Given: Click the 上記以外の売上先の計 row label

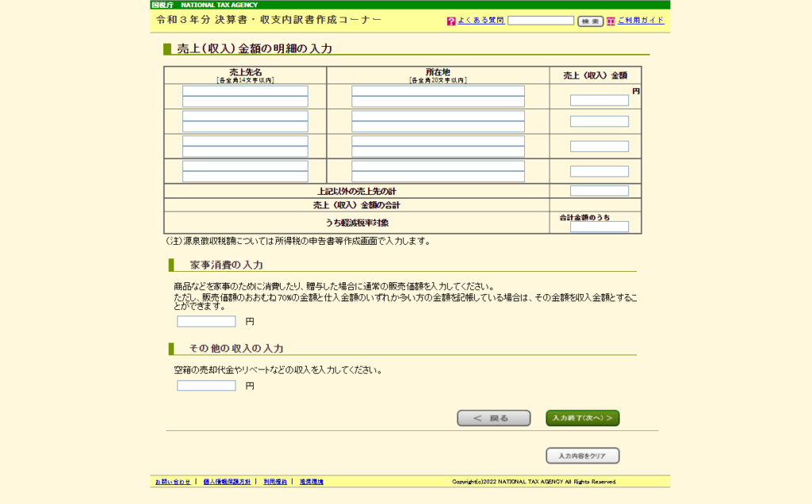Looking at the screenshot, I should [x=356, y=192].
